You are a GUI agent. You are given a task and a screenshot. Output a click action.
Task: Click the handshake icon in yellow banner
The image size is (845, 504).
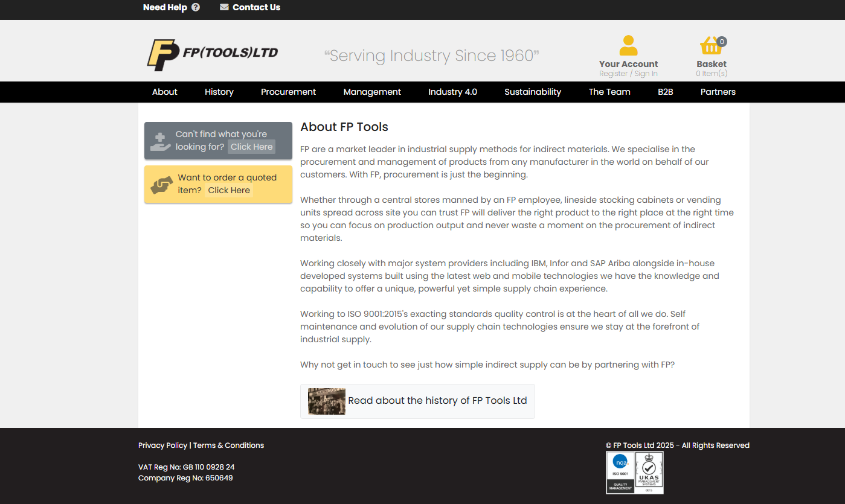pyautogui.click(x=161, y=184)
